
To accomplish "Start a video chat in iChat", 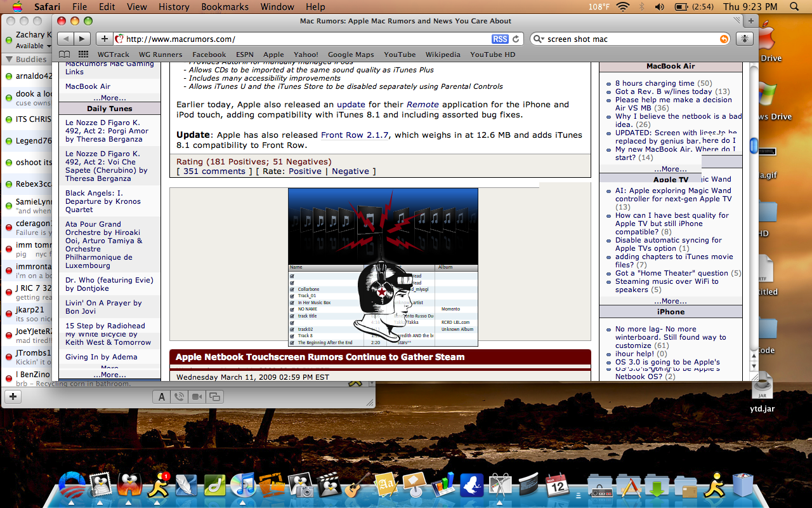I will [197, 397].
